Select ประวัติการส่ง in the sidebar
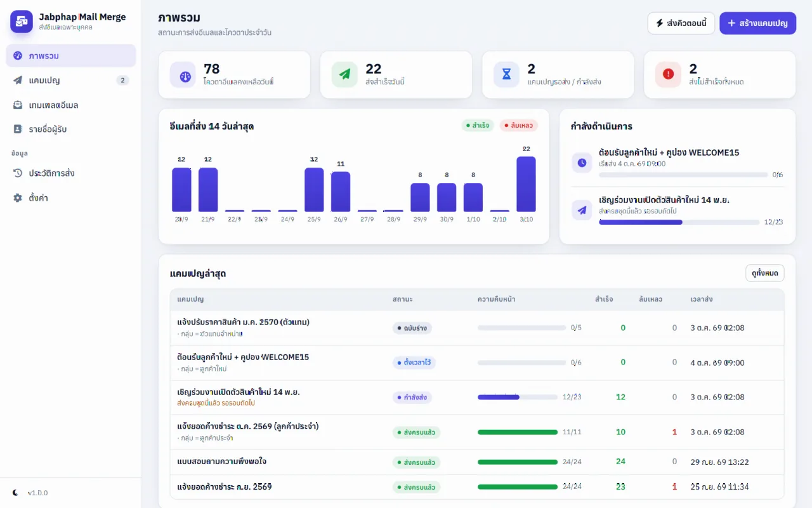The width and height of the screenshot is (812, 508). coord(71,173)
